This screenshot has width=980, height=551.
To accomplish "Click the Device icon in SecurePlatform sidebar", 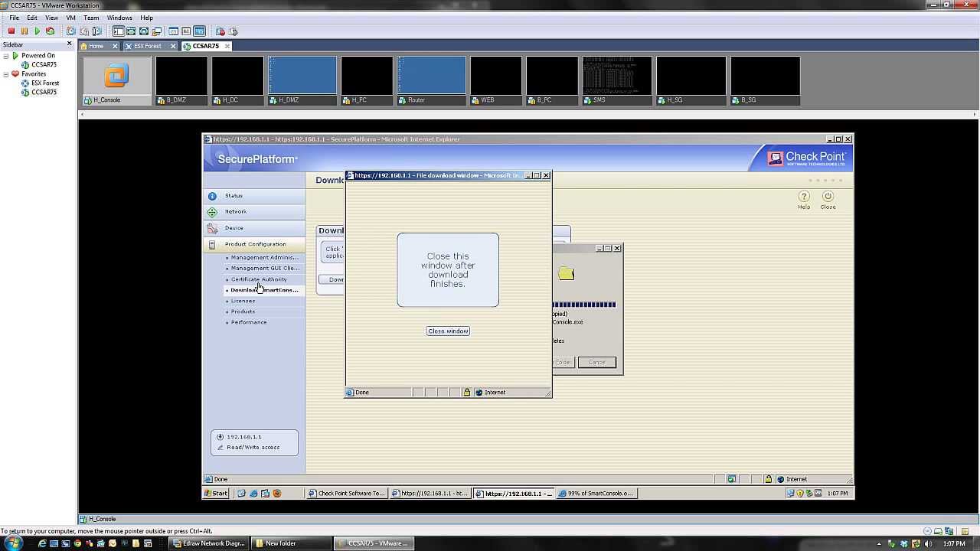I will tap(212, 228).
